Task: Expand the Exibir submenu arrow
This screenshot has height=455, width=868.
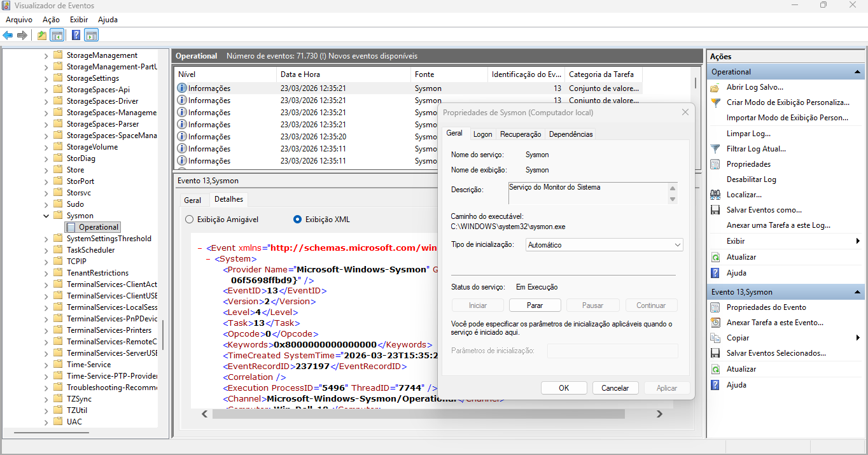Action: (857, 241)
